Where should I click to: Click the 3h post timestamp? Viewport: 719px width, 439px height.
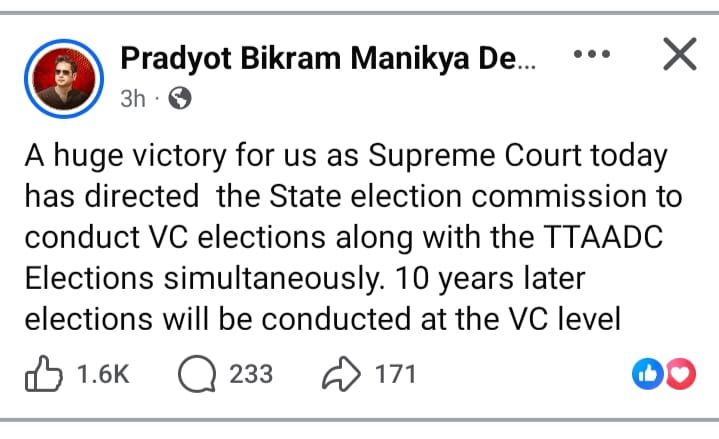click(x=133, y=98)
